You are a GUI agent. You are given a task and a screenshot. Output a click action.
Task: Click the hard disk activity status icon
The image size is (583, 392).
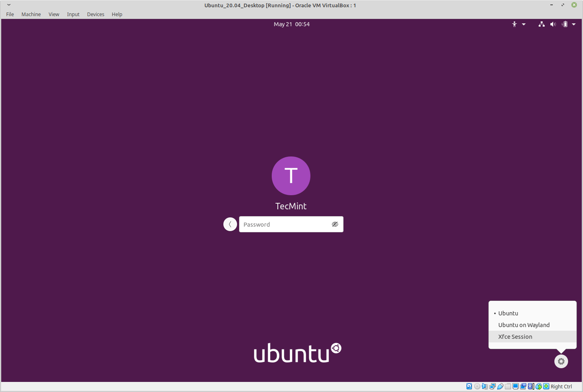click(x=469, y=386)
